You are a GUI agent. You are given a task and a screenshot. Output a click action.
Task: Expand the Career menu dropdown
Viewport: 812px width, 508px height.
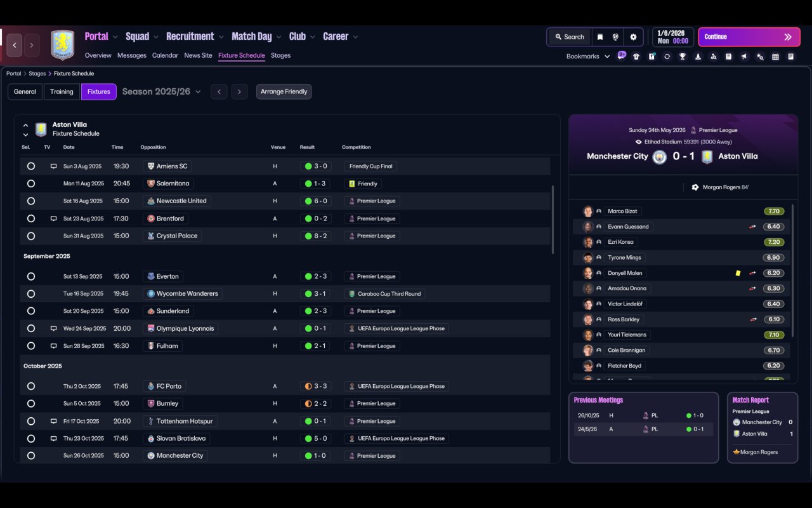(355, 37)
